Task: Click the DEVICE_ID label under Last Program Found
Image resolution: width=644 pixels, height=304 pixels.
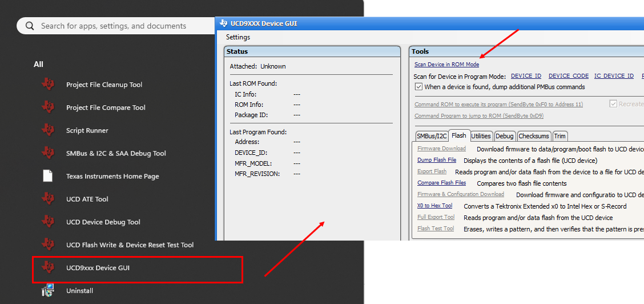Action: [251, 153]
